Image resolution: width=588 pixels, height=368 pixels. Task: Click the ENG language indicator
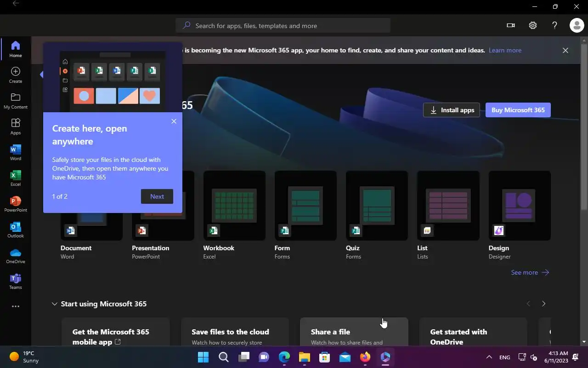(x=504, y=357)
